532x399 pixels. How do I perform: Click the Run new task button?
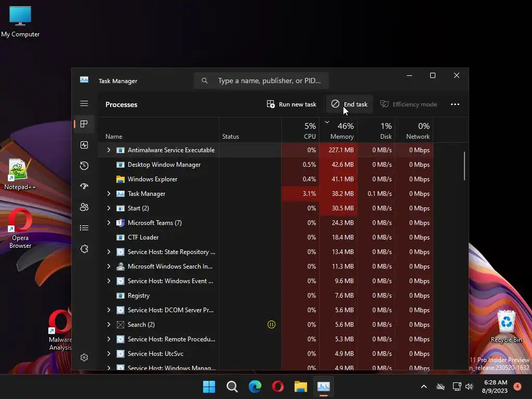[x=291, y=104]
